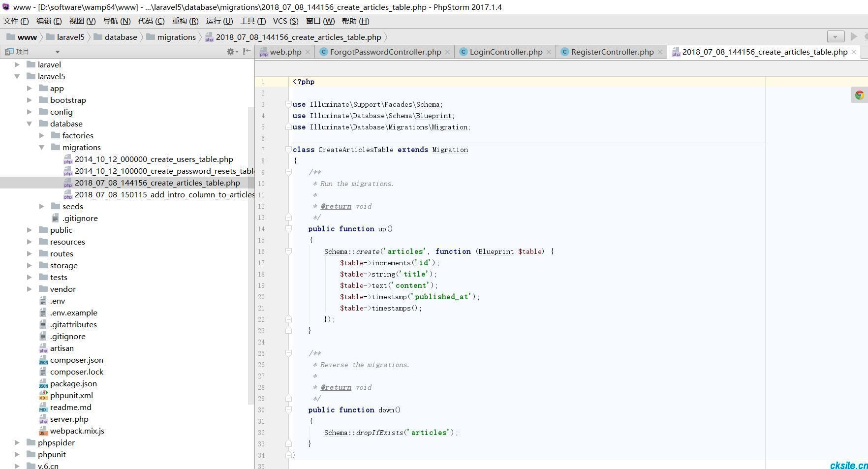Close the LoginController.php tab
Viewport: 868px width, 469px height.
(x=549, y=52)
